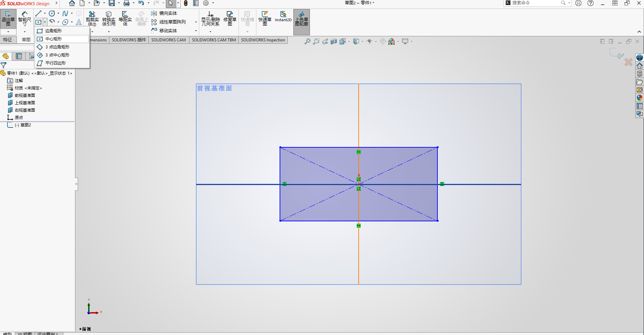
Task: Select 前视基准面 in feature tree
Action: click(22, 95)
